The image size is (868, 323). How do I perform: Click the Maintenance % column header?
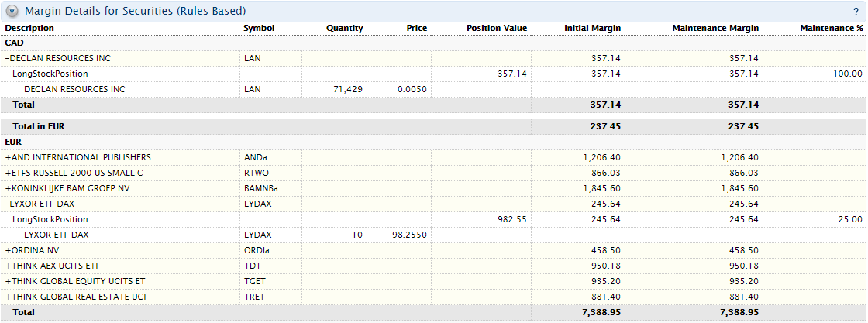click(x=832, y=28)
